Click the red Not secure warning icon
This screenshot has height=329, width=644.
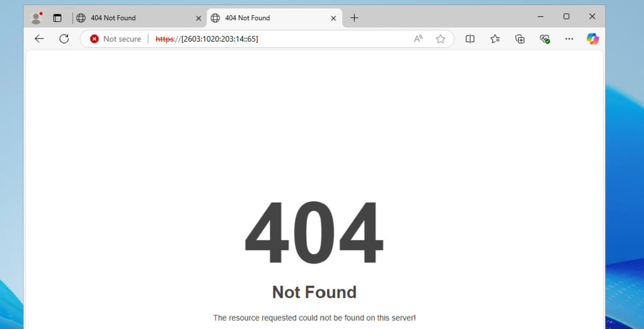click(94, 39)
